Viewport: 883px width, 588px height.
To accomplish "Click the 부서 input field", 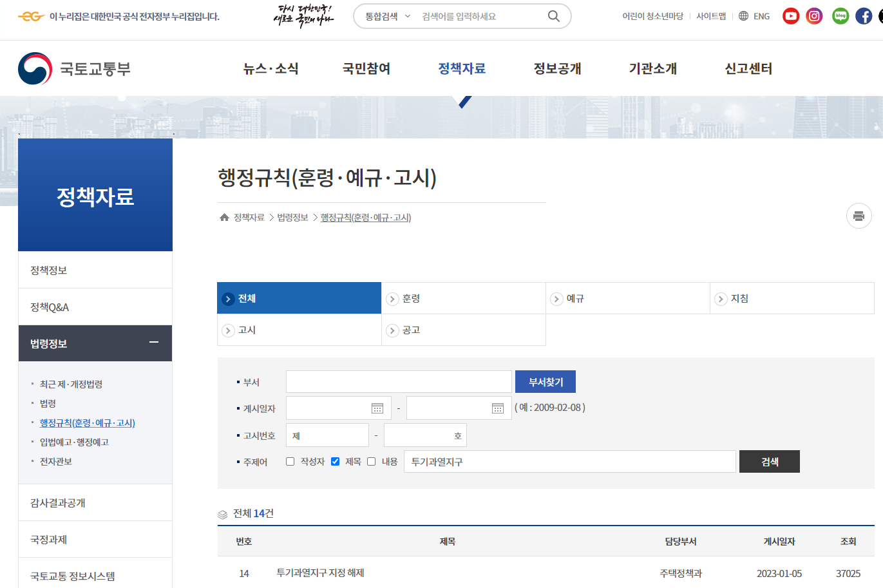I will [399, 382].
